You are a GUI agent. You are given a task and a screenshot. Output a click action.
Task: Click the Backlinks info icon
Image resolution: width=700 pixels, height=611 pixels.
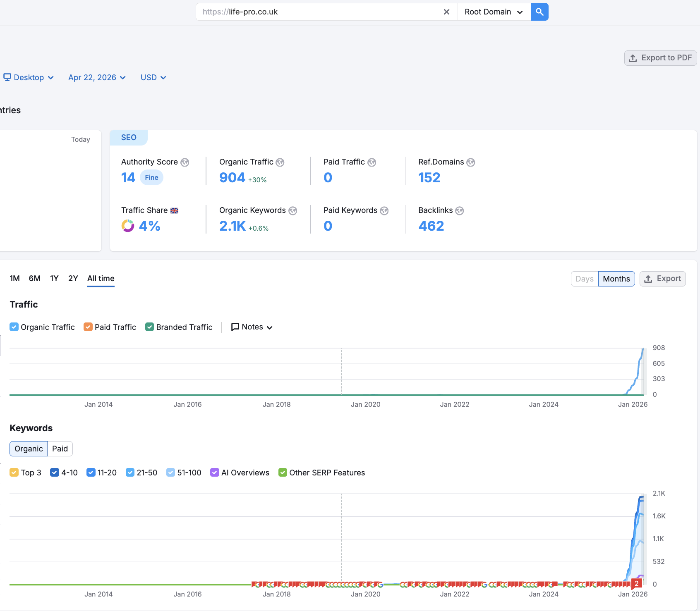pyautogui.click(x=459, y=211)
